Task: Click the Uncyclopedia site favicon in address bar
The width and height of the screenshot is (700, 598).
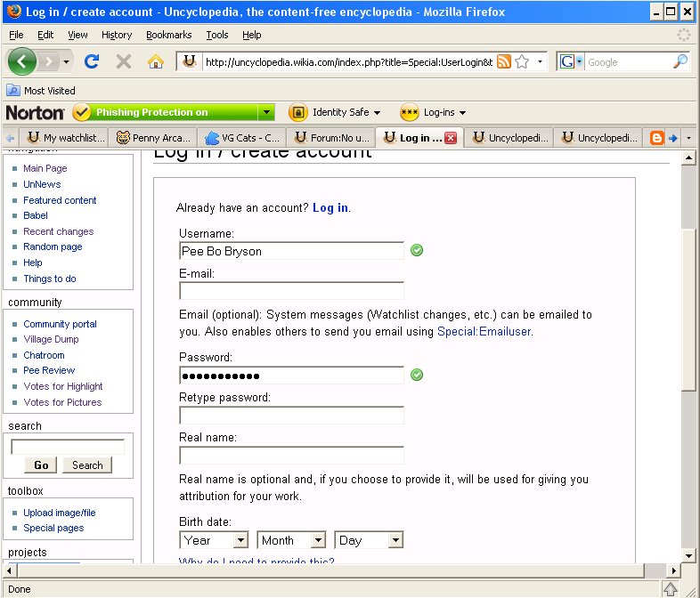Action: (190, 61)
